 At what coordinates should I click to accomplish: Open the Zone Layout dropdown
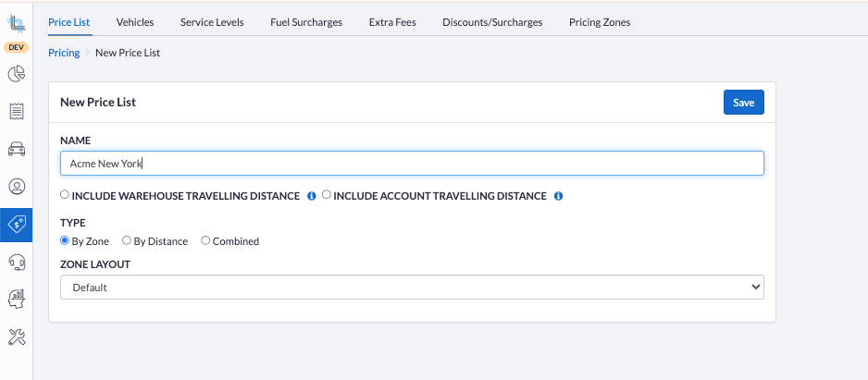coord(412,288)
